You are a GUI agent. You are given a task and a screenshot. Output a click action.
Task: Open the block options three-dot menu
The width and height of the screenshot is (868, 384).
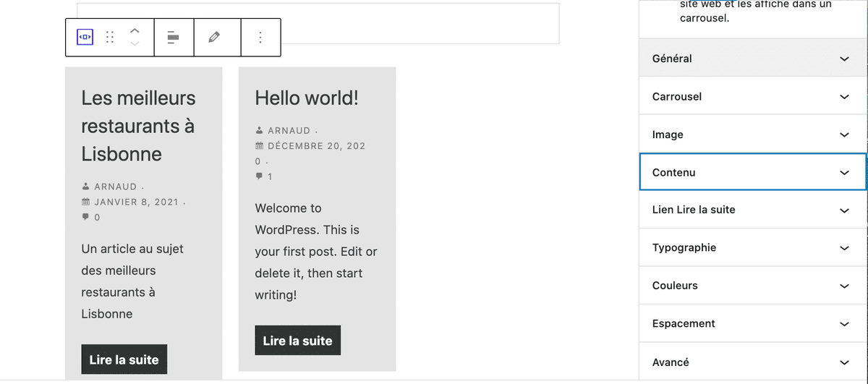point(260,37)
